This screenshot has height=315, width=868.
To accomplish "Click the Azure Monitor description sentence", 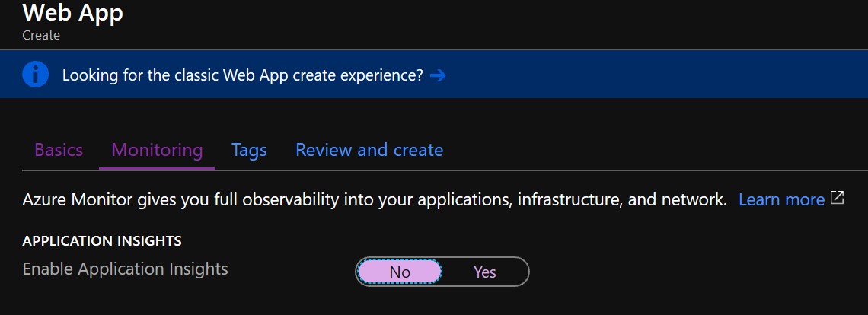I will [x=375, y=199].
